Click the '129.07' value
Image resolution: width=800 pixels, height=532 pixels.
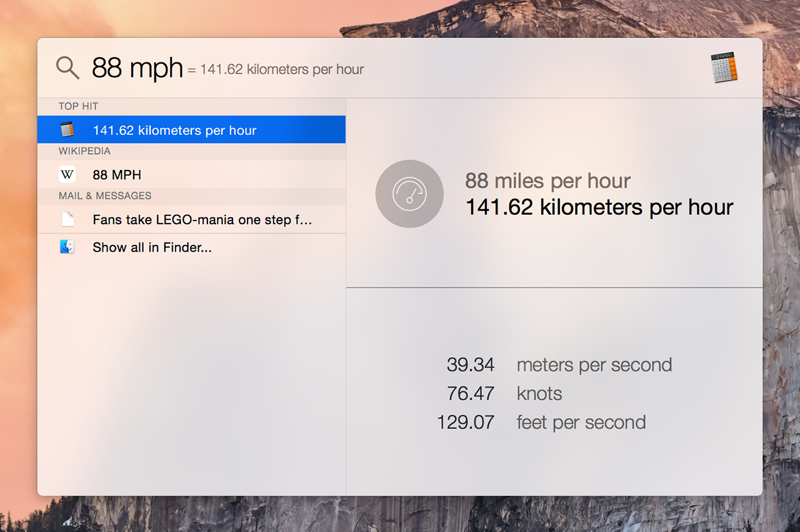coord(466,422)
